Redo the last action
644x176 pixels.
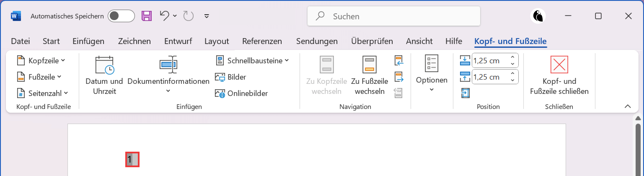[x=188, y=16]
